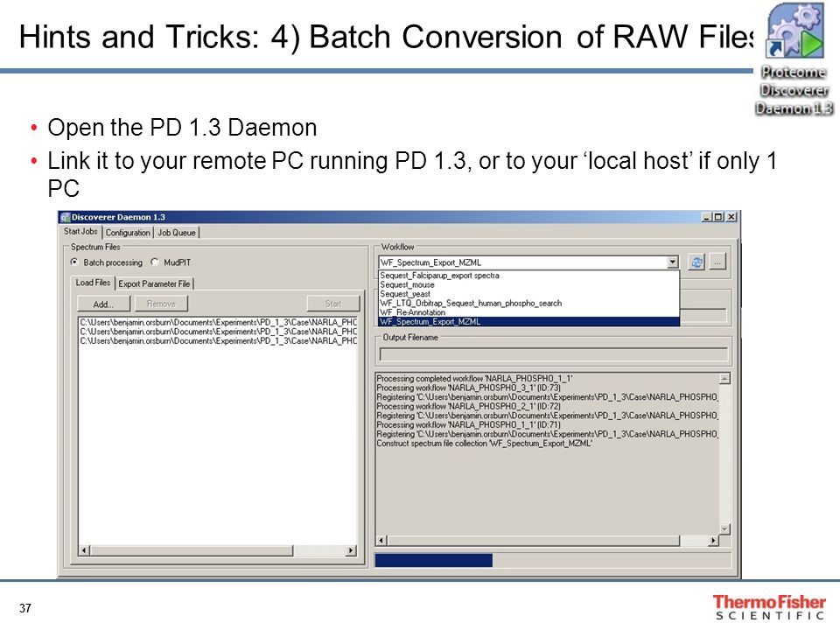Click the Add... button

tap(103, 304)
